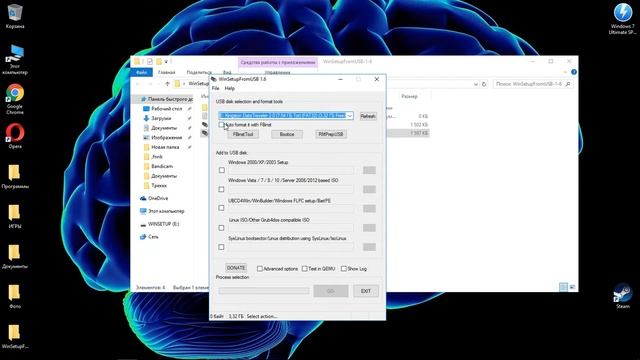The width and height of the screenshot is (640, 360).
Task: Click the Process selection progress bar
Action: pyautogui.click(x=264, y=291)
